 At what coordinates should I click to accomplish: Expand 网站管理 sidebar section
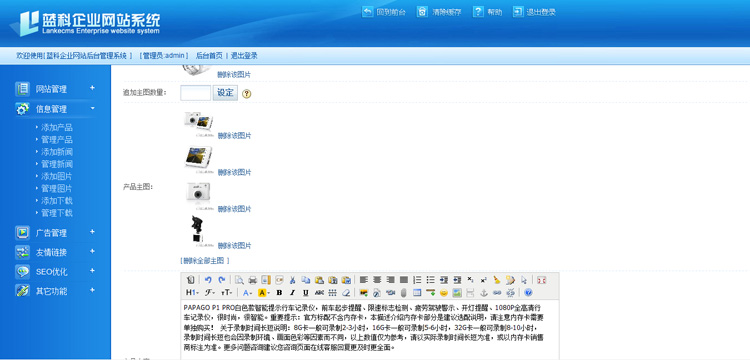click(x=92, y=88)
